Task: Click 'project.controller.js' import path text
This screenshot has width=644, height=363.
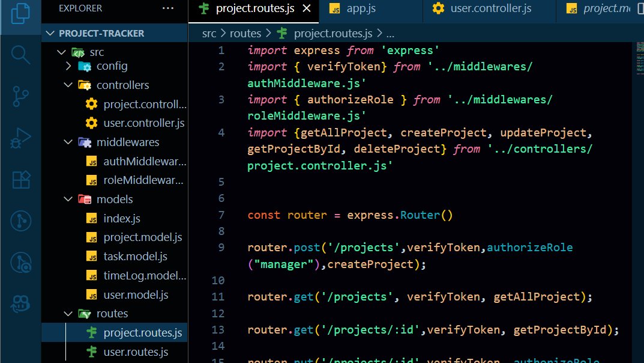Action: coord(317,166)
